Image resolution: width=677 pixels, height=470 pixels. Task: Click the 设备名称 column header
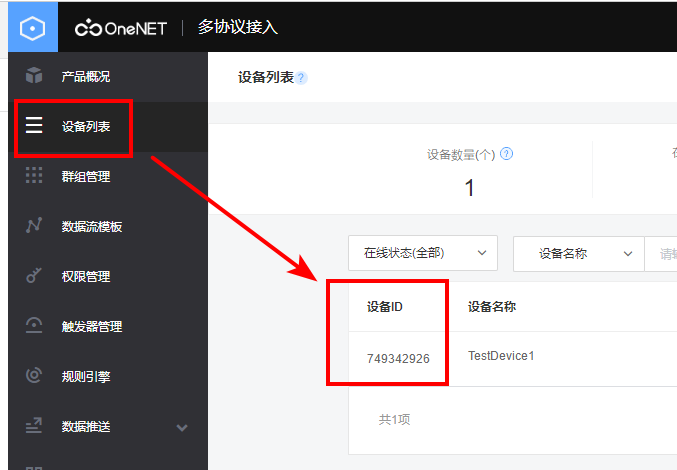(x=492, y=307)
